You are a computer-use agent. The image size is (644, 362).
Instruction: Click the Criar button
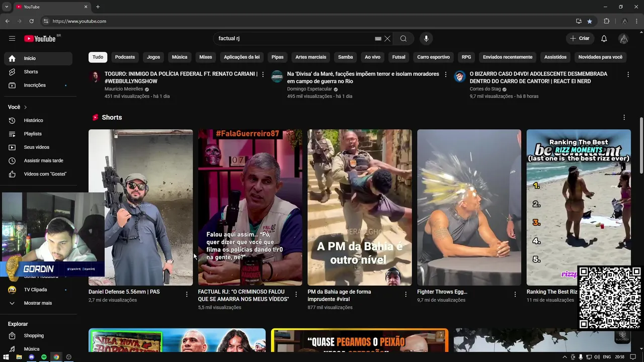coord(580,39)
